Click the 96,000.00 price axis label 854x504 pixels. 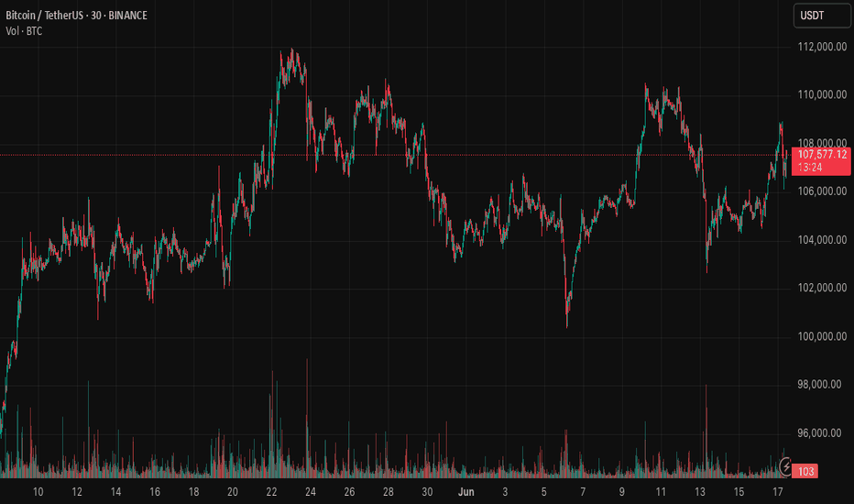pyautogui.click(x=820, y=433)
